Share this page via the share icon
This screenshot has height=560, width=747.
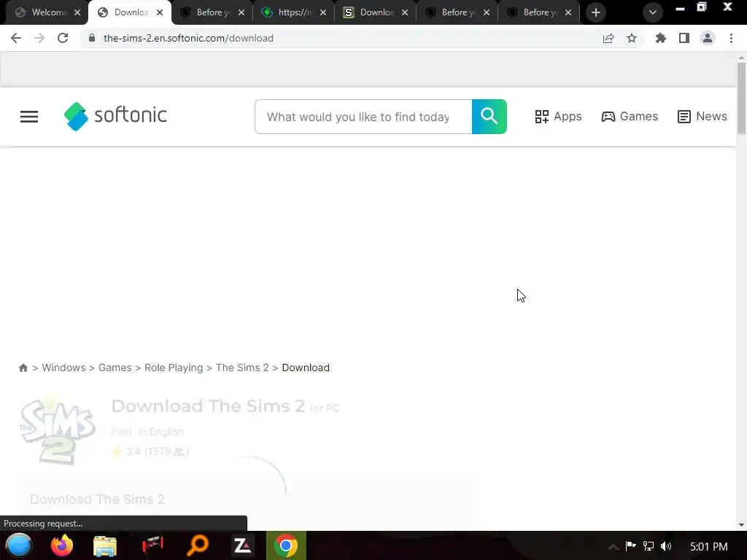point(608,38)
